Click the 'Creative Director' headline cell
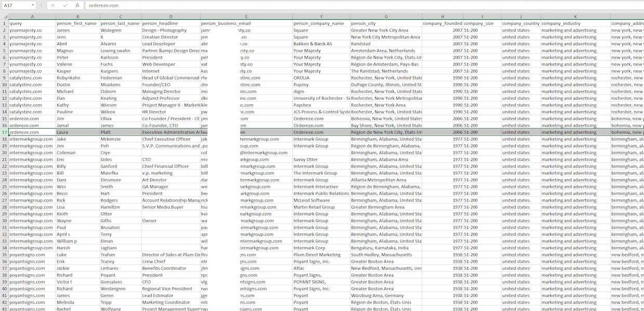644x311 pixels. 171,37
